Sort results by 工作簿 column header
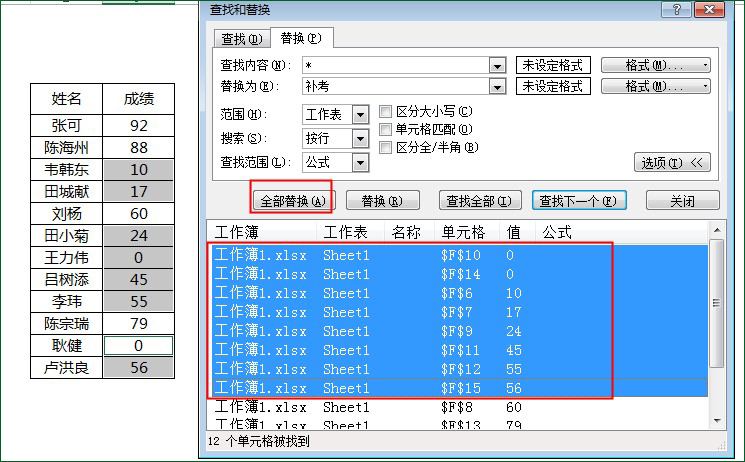 (x=262, y=232)
